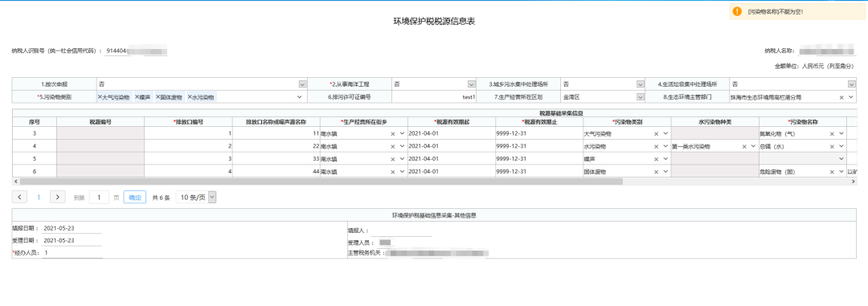
Task: Click the table's horizontal scrollbar thumb
Action: pos(320,182)
